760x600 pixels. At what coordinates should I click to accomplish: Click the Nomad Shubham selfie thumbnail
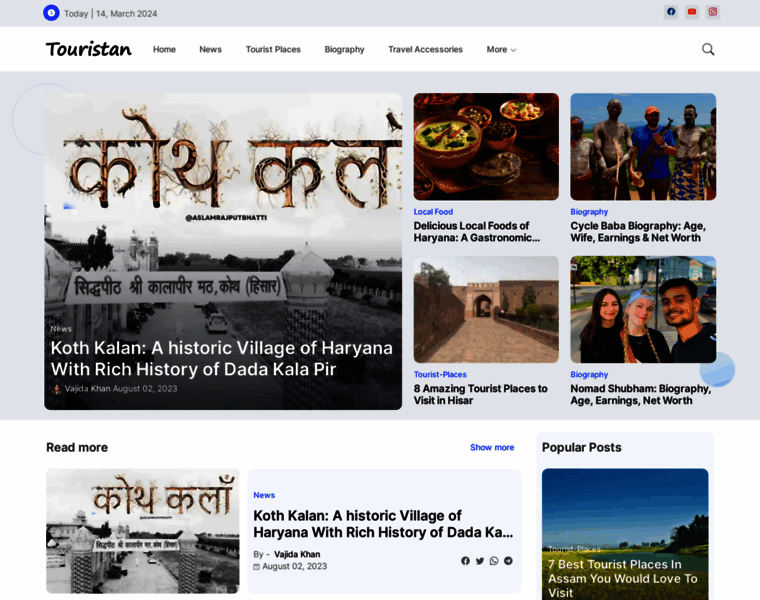click(643, 309)
